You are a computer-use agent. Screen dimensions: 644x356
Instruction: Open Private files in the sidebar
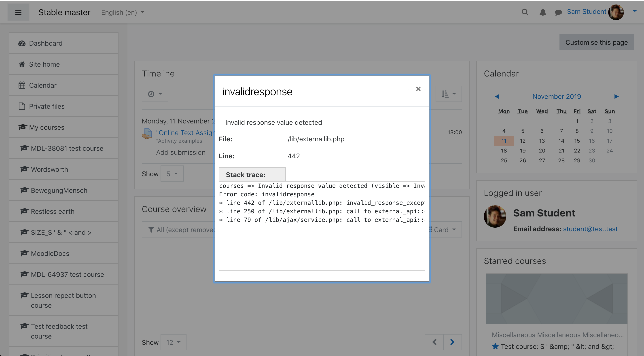pyautogui.click(x=64, y=106)
